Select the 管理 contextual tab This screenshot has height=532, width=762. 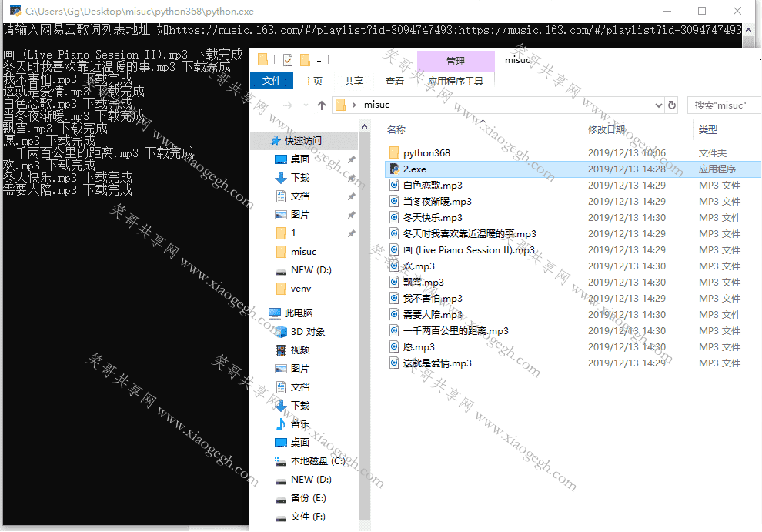pos(456,61)
